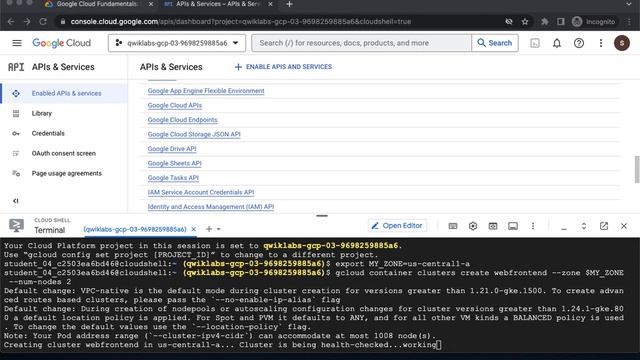Screen dimensions: 640x360
Task: Click the Open Editor button
Action: click(x=397, y=226)
